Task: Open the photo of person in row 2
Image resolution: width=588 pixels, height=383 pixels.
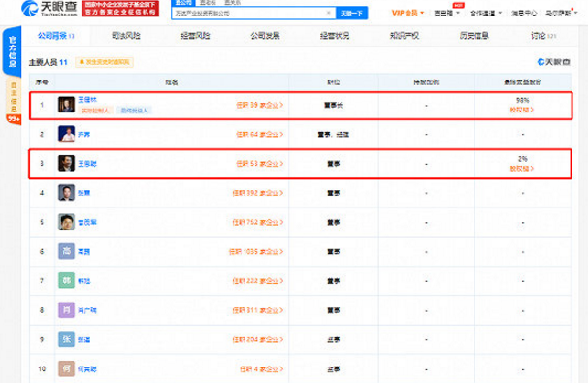Action: tap(66, 134)
